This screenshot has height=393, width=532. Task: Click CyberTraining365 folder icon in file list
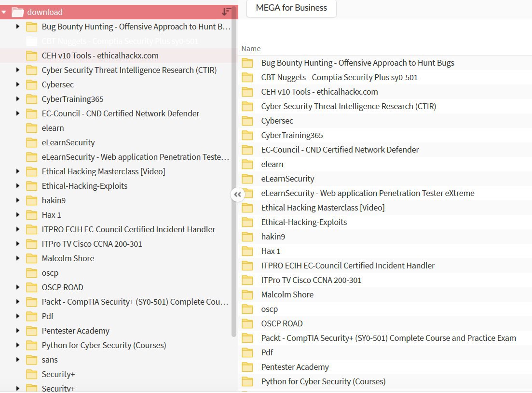click(x=247, y=135)
